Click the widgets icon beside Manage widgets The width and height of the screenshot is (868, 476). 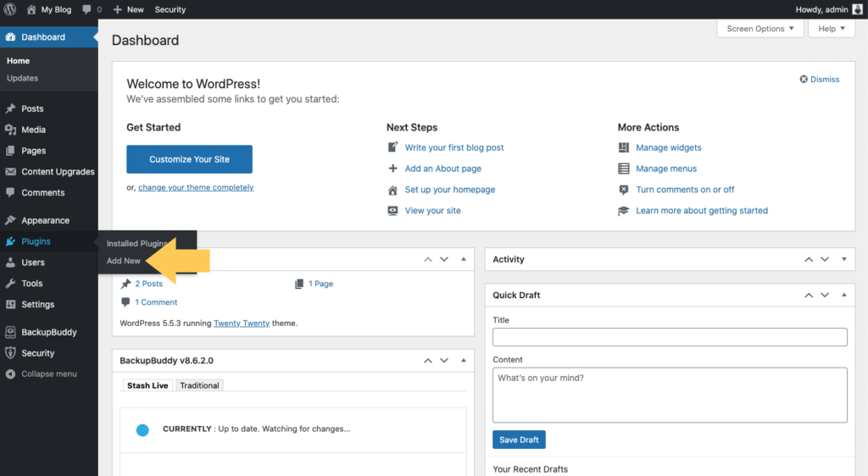click(x=624, y=147)
